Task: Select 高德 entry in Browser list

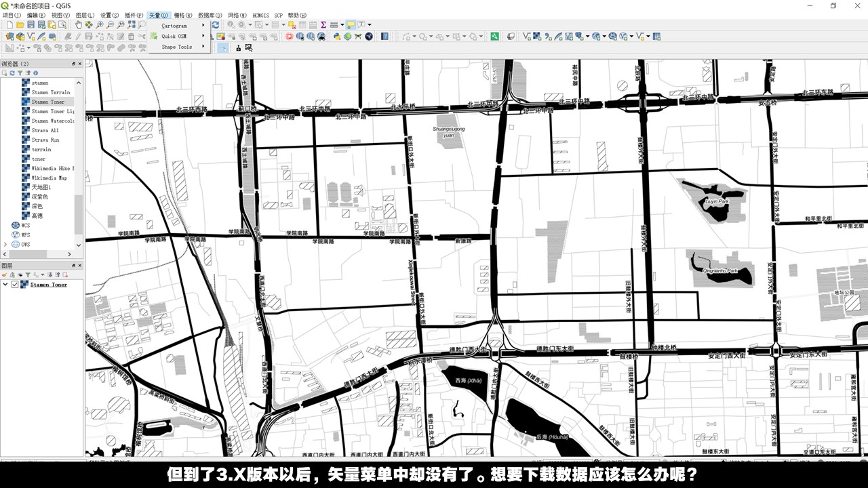Action: (37, 216)
